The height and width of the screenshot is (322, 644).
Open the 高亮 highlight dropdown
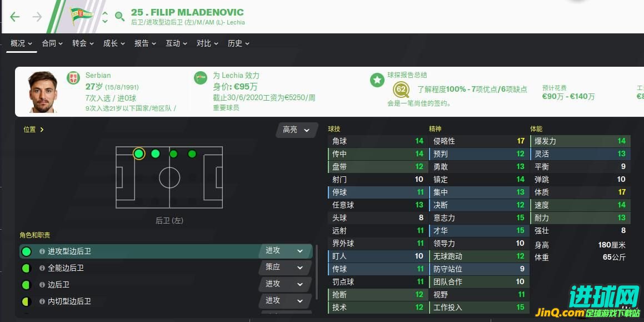[297, 130]
